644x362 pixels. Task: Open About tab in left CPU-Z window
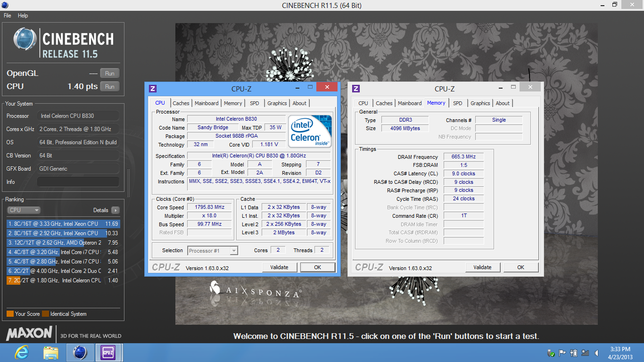[299, 103]
